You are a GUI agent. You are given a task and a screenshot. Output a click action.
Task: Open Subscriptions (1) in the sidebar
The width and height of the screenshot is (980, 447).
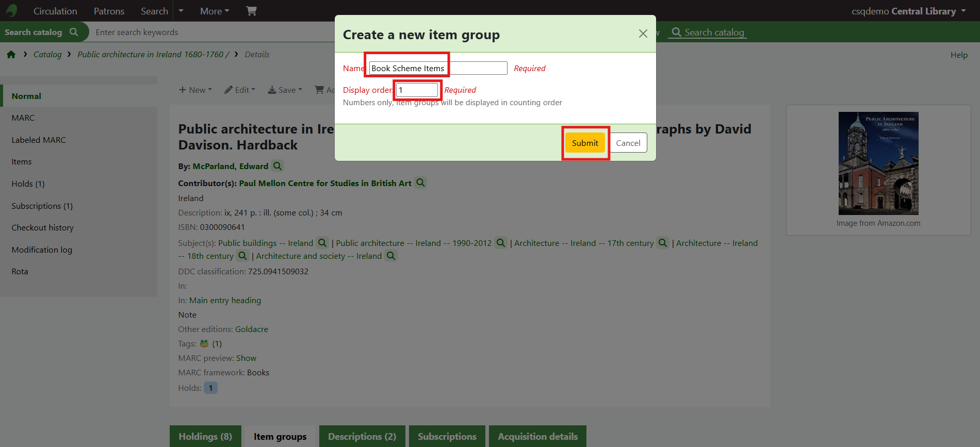tap(42, 206)
